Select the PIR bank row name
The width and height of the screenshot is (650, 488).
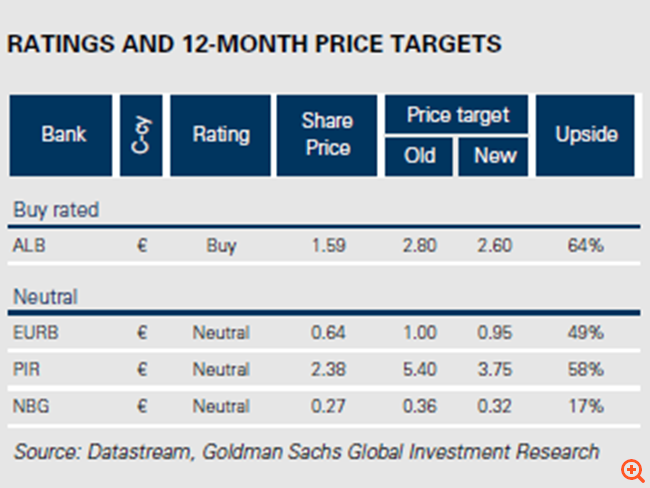26,369
